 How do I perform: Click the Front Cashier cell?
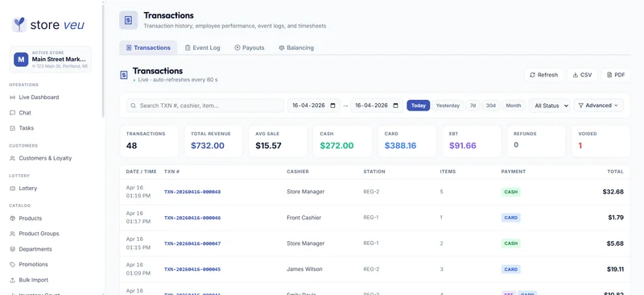(x=304, y=218)
